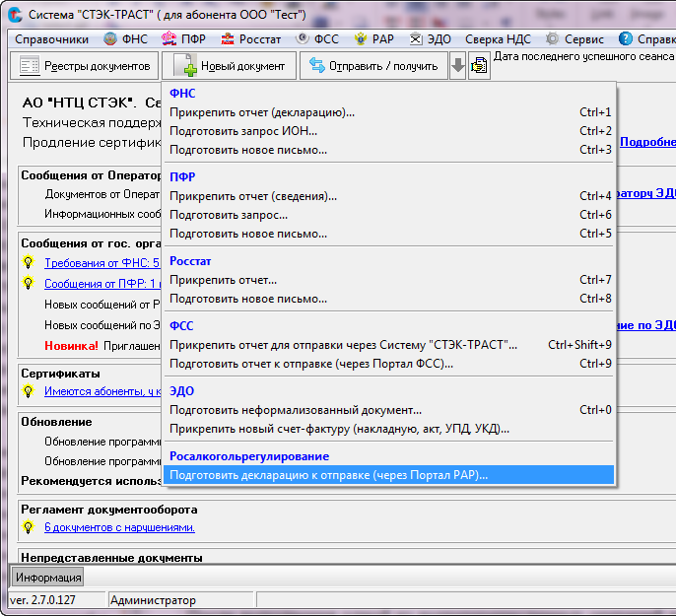
Task: Click the gray down arrow toolbar button
Action: [x=458, y=65]
